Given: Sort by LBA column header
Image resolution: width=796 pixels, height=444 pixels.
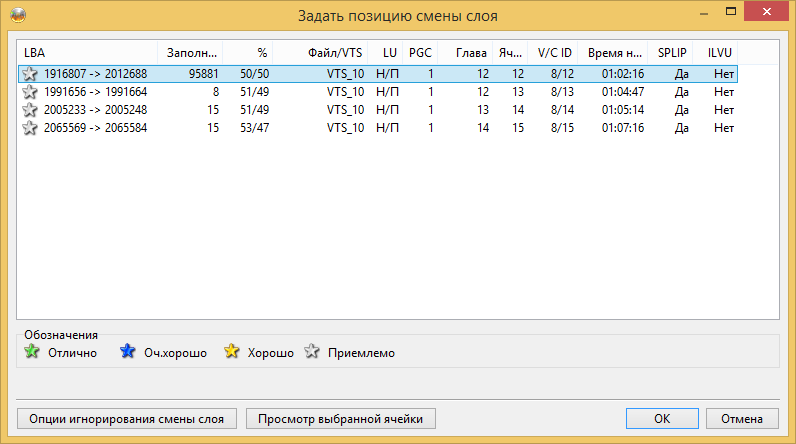Looking at the screenshot, I should (x=87, y=53).
